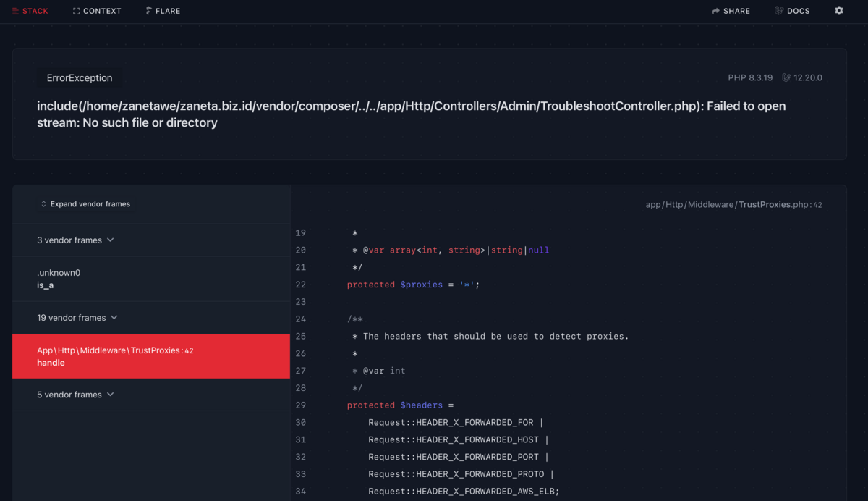Click code line 22 declaring $proxies
Viewport: 868px width, 501px height.
point(413,285)
